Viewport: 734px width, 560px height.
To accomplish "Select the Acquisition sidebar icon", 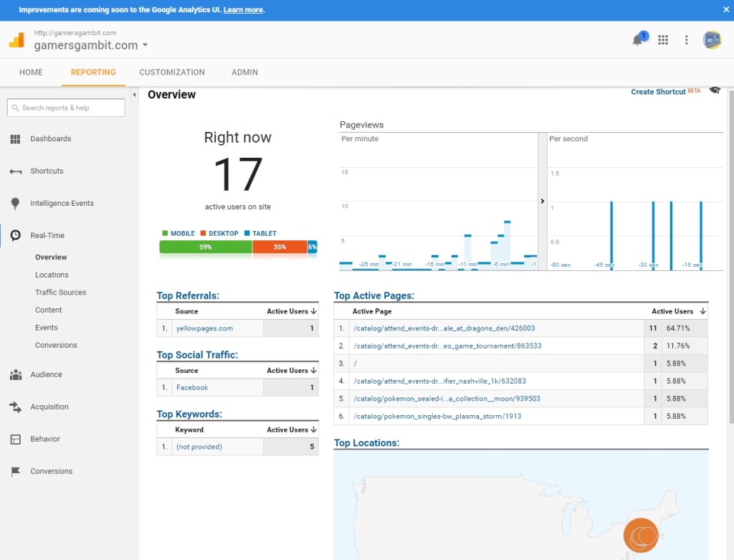I will tap(15, 407).
